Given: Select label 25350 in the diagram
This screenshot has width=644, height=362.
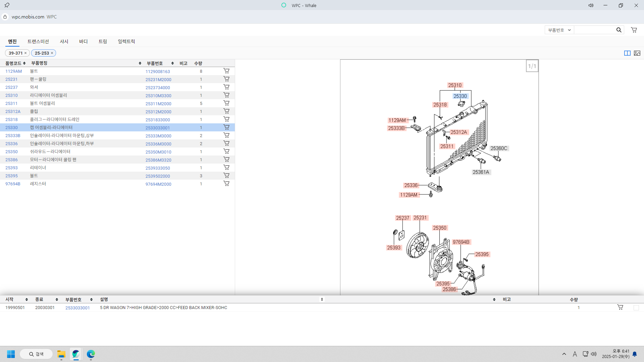Looking at the screenshot, I should tap(439, 228).
